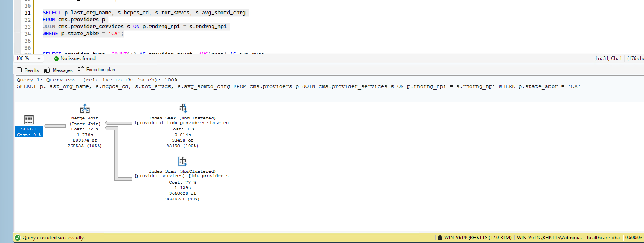Image resolution: width=644 pixels, height=243 pixels.
Task: Place cursor on WHERE p.state_abbr line
Action: click(83, 34)
